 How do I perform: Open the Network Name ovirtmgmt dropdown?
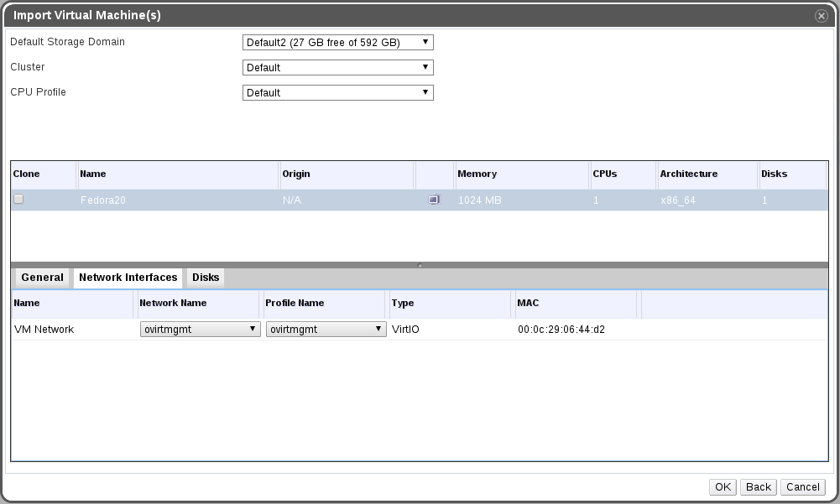pyautogui.click(x=200, y=330)
